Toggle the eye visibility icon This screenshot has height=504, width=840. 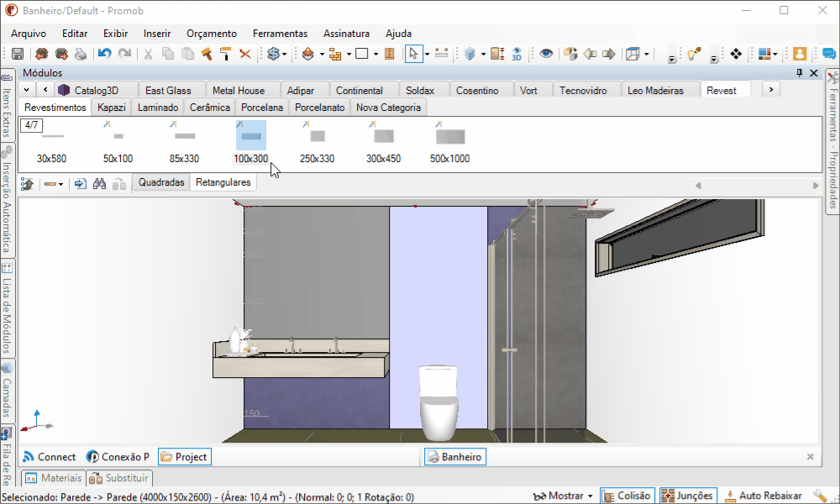click(546, 54)
